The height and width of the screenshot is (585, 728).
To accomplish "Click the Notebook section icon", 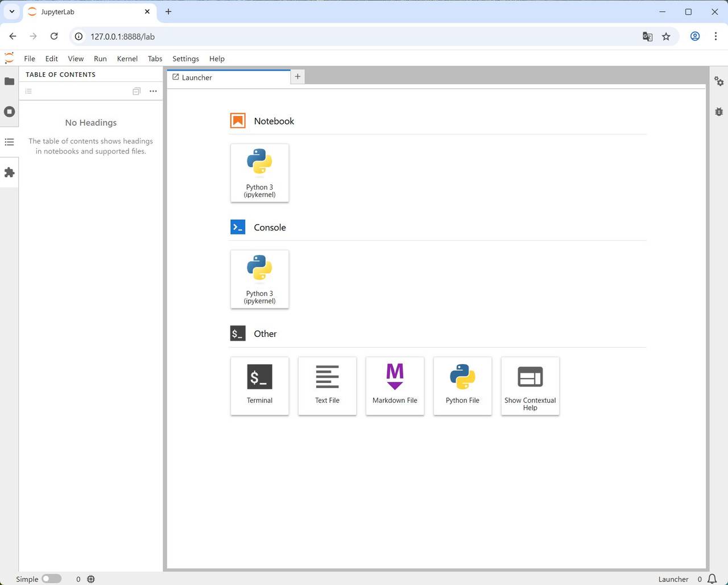I will point(238,121).
